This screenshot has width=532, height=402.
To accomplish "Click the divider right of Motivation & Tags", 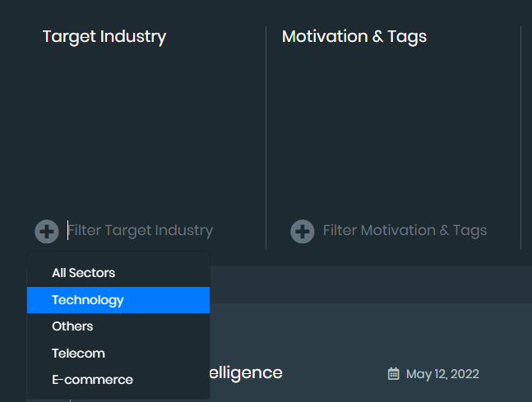I will tap(520, 137).
